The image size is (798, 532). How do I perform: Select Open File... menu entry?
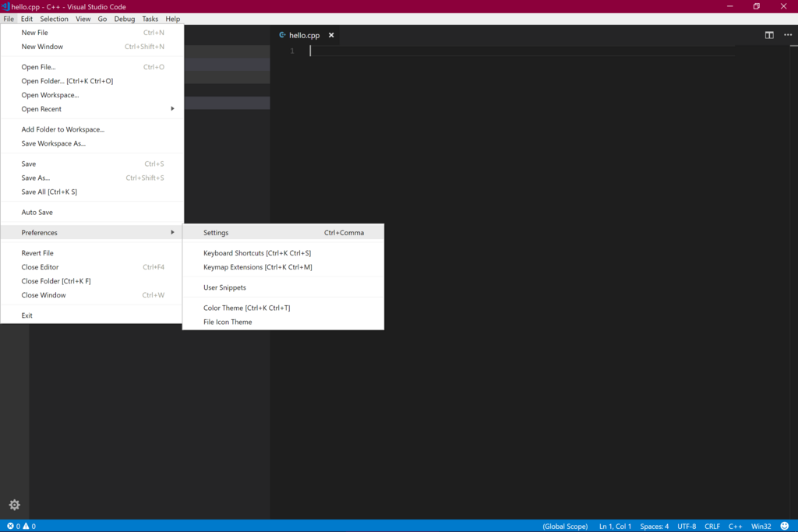coord(92,67)
